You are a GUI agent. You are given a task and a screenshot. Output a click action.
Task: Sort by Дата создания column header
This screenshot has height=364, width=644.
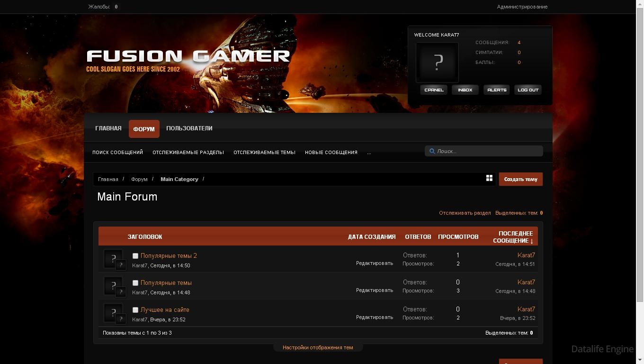(x=372, y=237)
